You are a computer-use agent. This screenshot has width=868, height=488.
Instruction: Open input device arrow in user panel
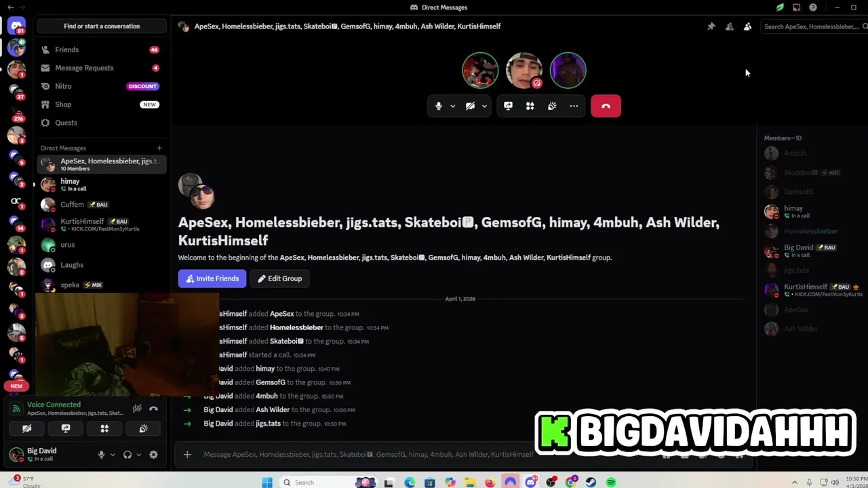pyautogui.click(x=113, y=455)
